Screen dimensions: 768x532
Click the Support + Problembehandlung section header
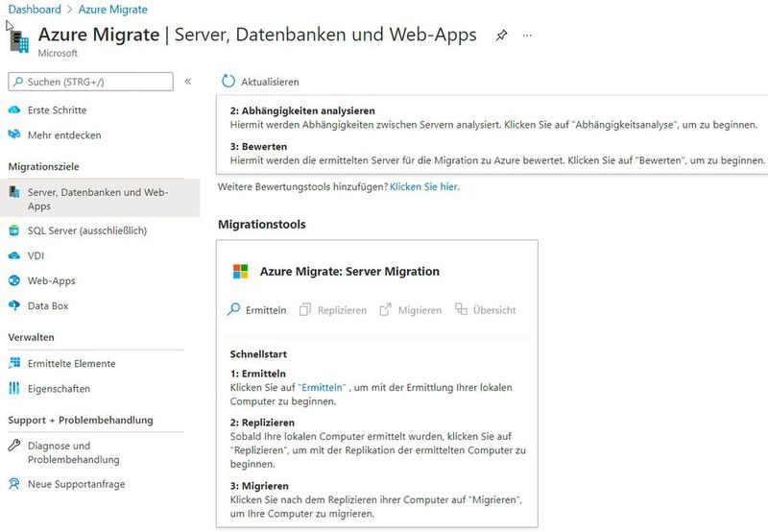[x=81, y=421]
